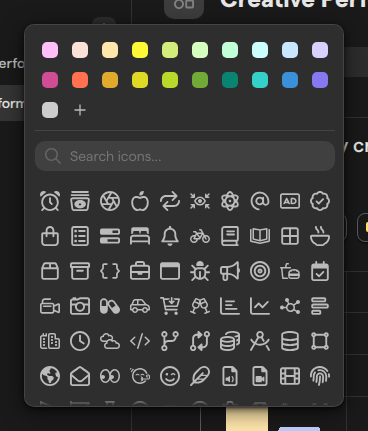Pick the pale mint green swatch

click(230, 50)
